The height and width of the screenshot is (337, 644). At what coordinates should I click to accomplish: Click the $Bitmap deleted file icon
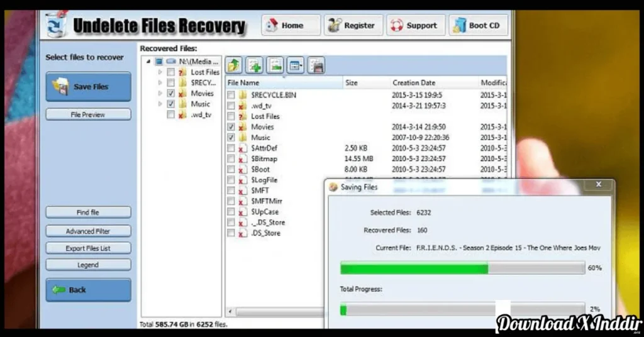tap(243, 159)
